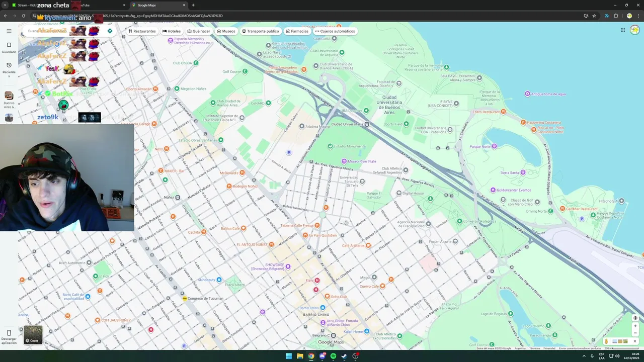Viewport: 644px width, 362px height.
Task: Click the ESP LAA language indicator
Action: (x=602, y=356)
